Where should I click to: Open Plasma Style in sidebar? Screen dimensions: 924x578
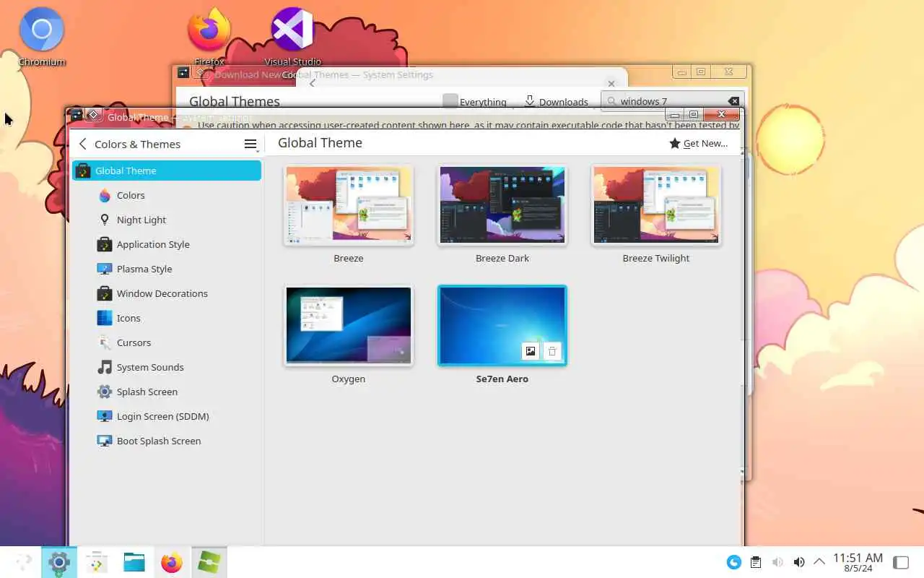coord(167,269)
